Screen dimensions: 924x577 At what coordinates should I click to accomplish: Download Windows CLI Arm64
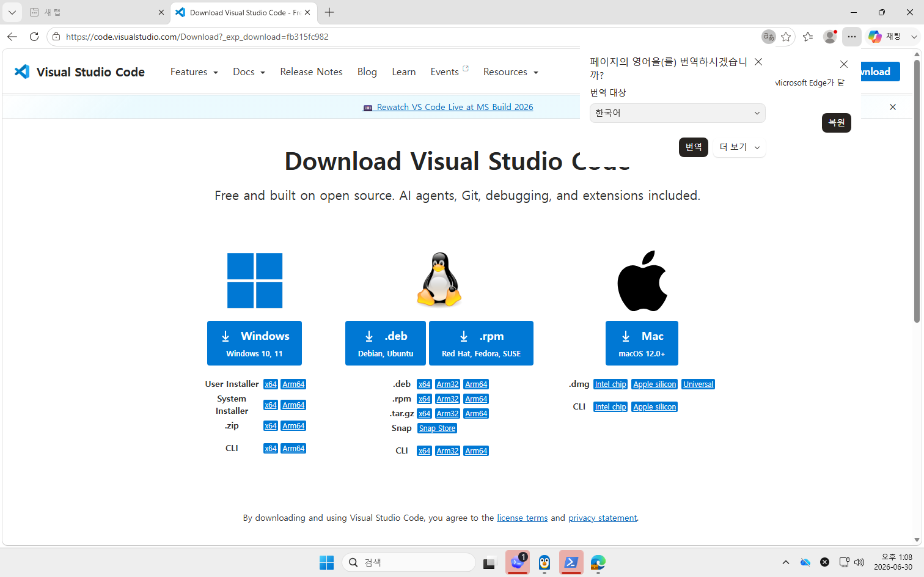pos(293,449)
